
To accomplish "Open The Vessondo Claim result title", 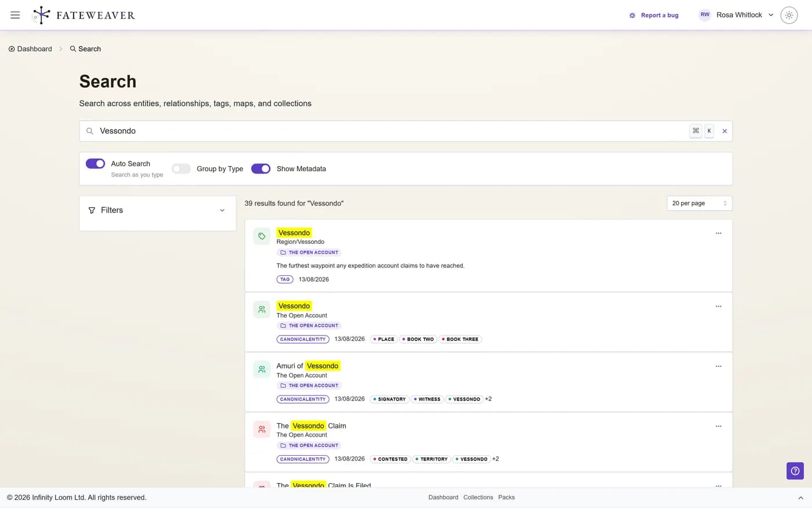I will [311, 426].
